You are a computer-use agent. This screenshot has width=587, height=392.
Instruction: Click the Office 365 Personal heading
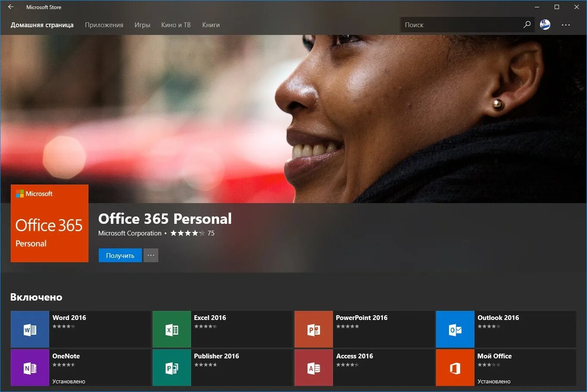(x=165, y=219)
